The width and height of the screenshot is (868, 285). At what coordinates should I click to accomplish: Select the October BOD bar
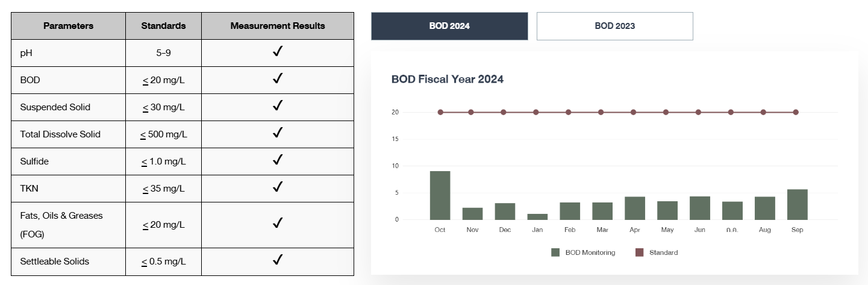(x=440, y=196)
